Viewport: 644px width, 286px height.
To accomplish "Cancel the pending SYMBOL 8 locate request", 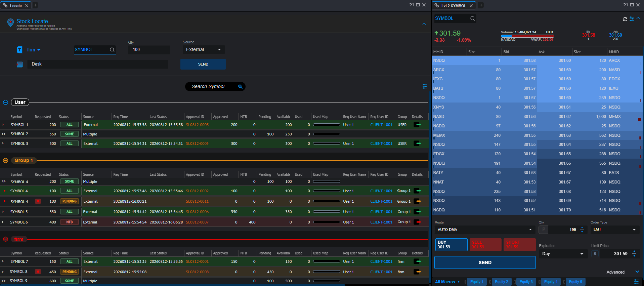I will [x=38, y=272].
